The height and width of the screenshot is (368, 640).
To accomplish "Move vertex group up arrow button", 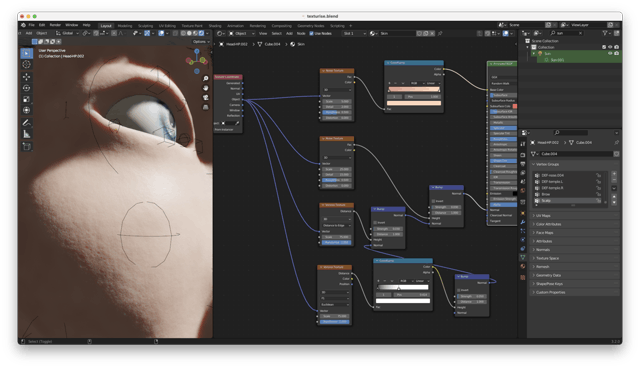I will tap(614, 197).
